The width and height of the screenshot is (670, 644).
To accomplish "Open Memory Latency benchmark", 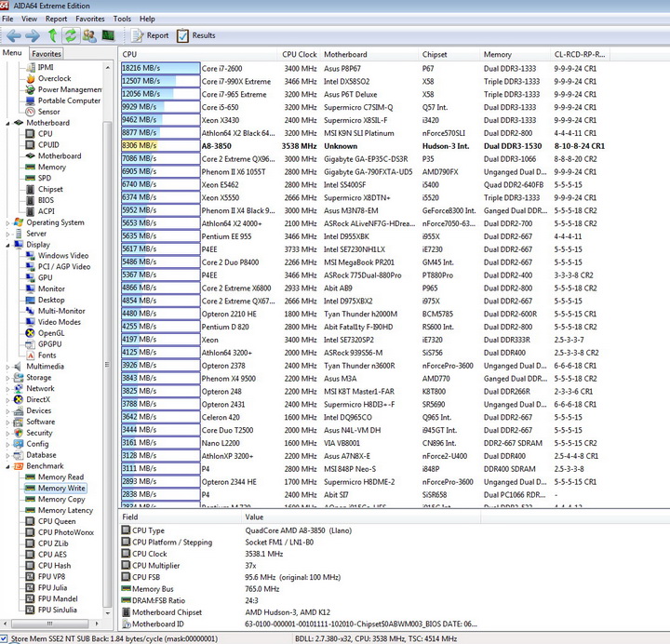I will point(65,510).
